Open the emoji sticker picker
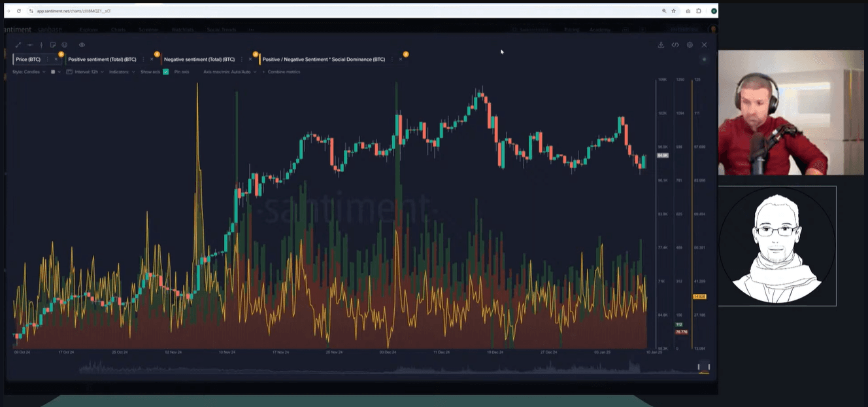Screen dimensions: 868x407 tap(64, 45)
